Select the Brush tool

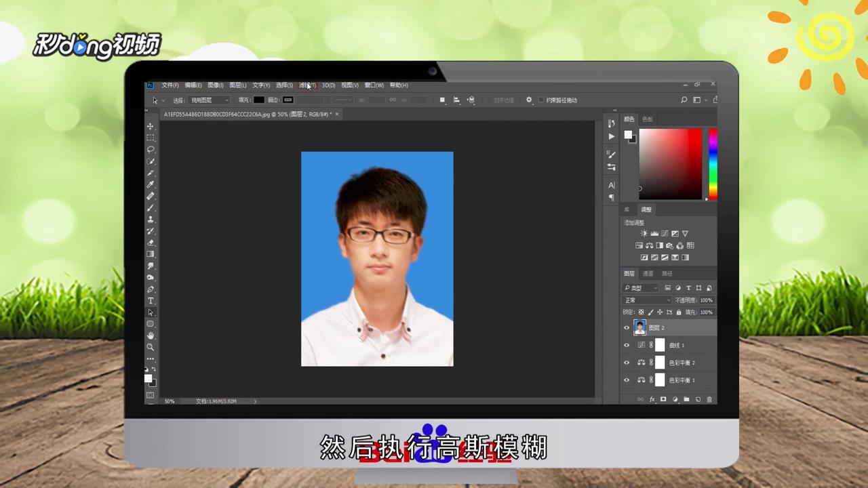(x=151, y=207)
